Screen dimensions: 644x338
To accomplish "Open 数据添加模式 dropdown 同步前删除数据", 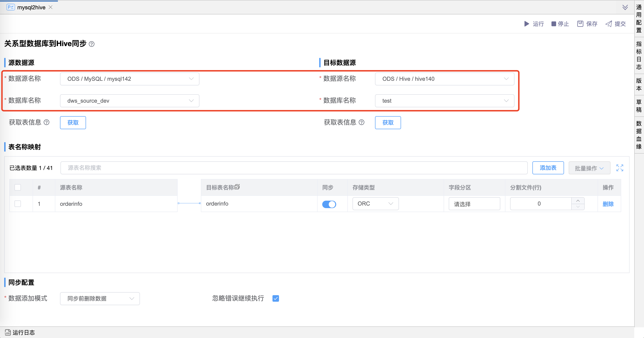I will pyautogui.click(x=100, y=298).
